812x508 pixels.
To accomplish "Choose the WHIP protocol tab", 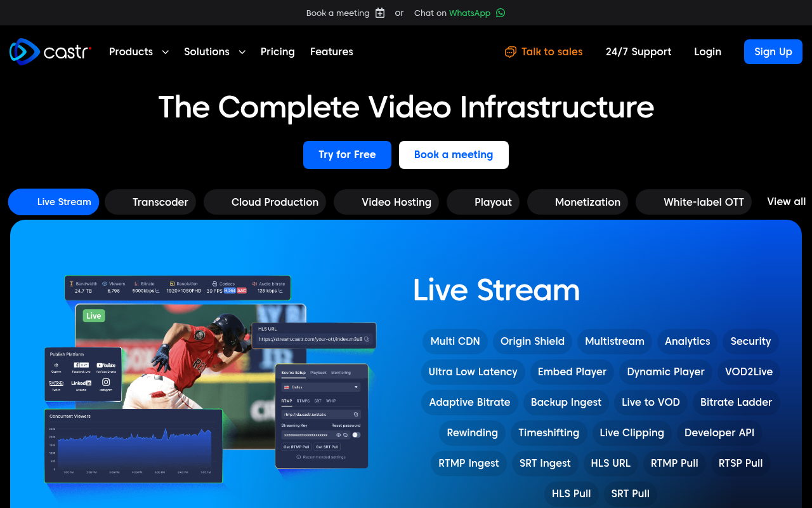I will (331, 401).
